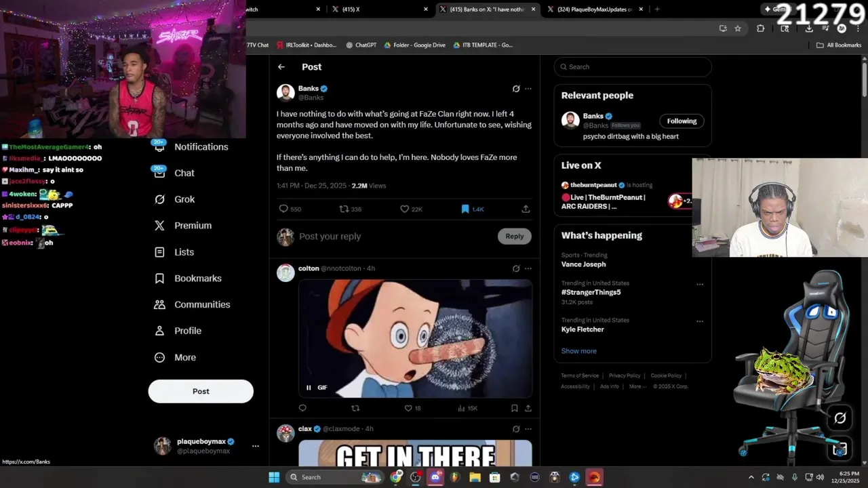Image resolution: width=868 pixels, height=488 pixels.
Task: Open the browser Extensions puzzle icon
Action: point(760,28)
